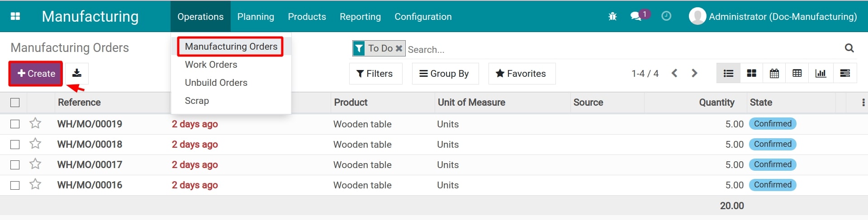868x220 pixels.
Task: Open the Group By dropdown
Action: 445,74
